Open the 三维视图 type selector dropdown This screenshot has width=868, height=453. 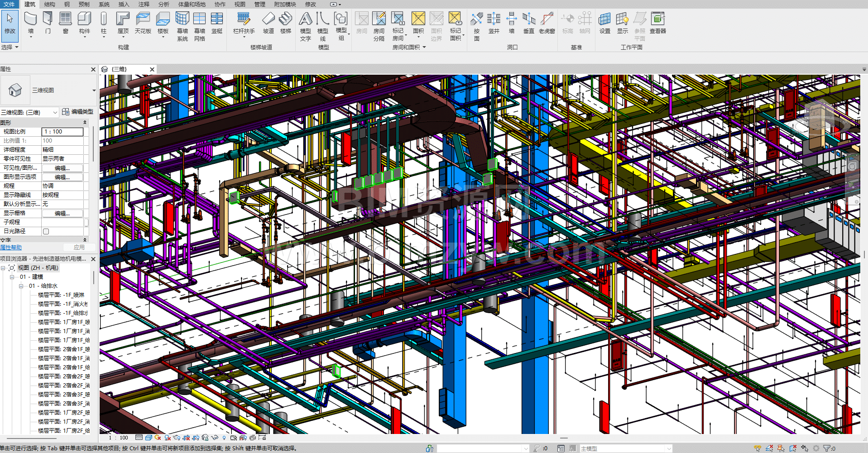(x=94, y=91)
